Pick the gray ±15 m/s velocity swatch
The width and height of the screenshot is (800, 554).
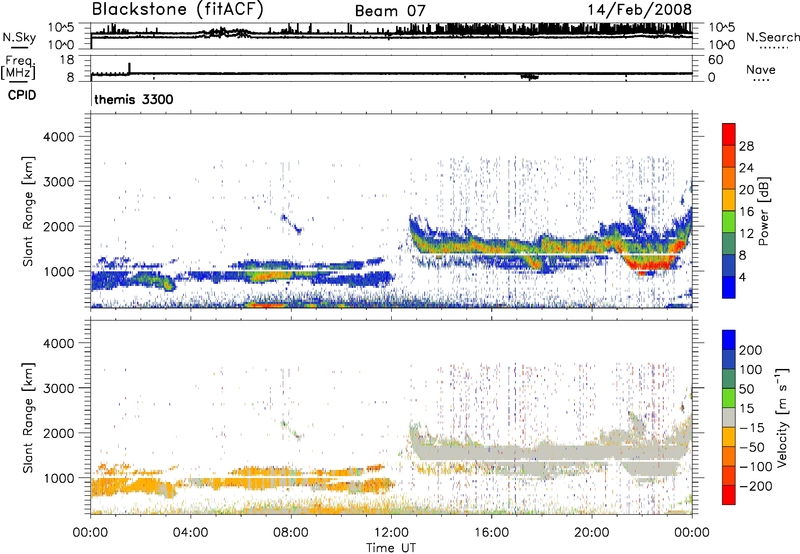tap(729, 417)
